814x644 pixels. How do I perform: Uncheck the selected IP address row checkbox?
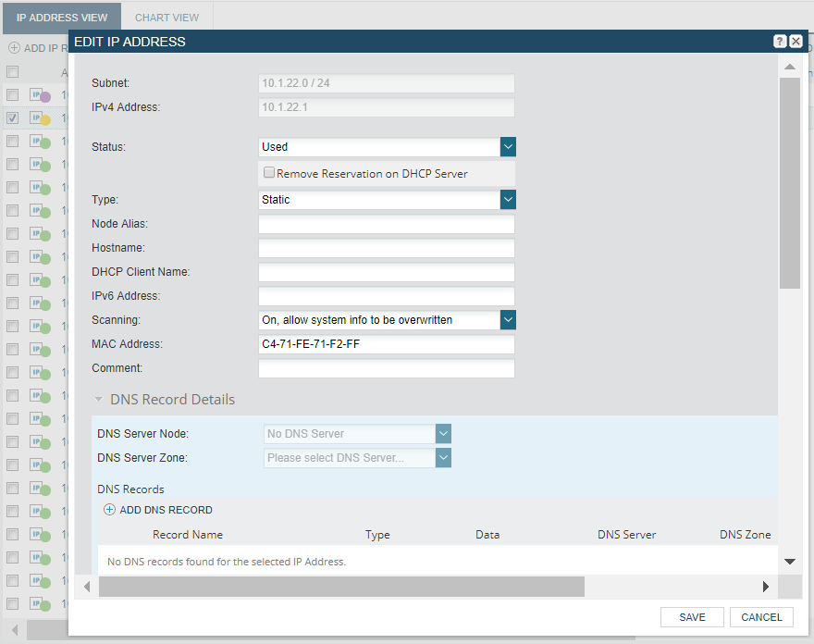(13, 118)
